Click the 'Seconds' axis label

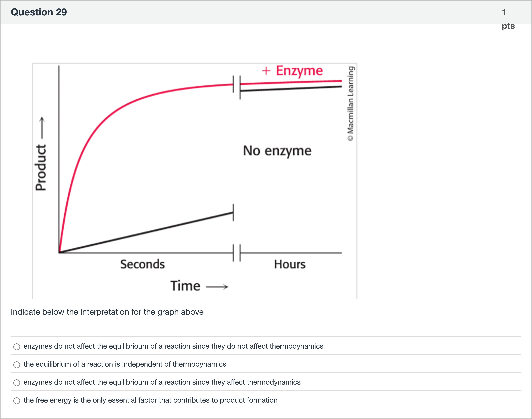coord(142,265)
